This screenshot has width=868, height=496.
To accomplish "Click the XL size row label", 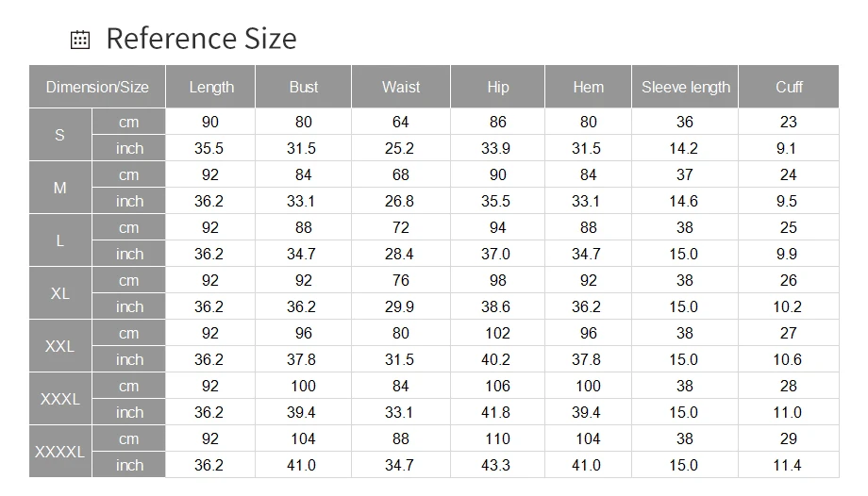I will tap(59, 293).
